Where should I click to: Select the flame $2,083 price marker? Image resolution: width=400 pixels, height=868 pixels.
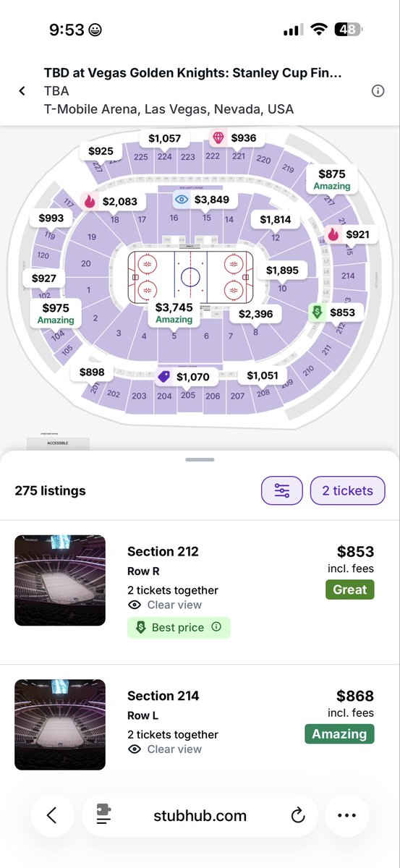pyautogui.click(x=111, y=202)
